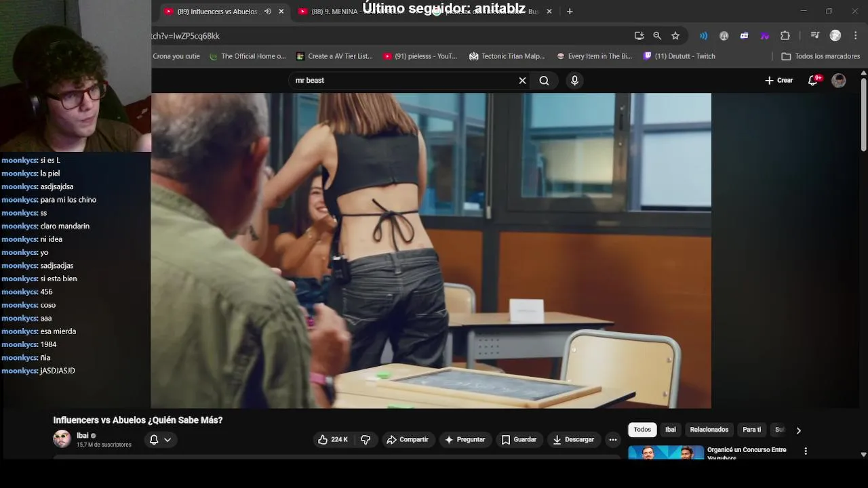Dislike the video
868x488 pixels.
click(x=366, y=440)
